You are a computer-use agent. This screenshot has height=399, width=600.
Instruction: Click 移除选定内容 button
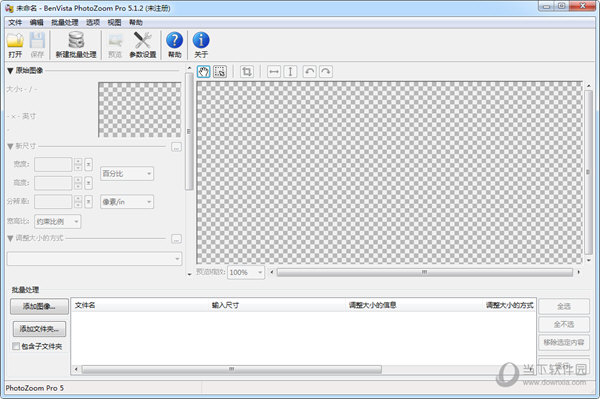[564, 342]
